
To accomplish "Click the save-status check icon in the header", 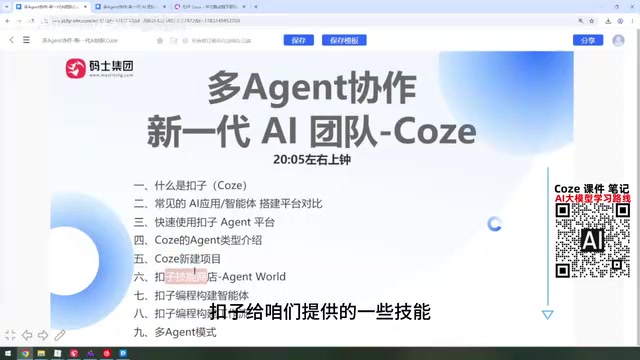I will [x=185, y=40].
